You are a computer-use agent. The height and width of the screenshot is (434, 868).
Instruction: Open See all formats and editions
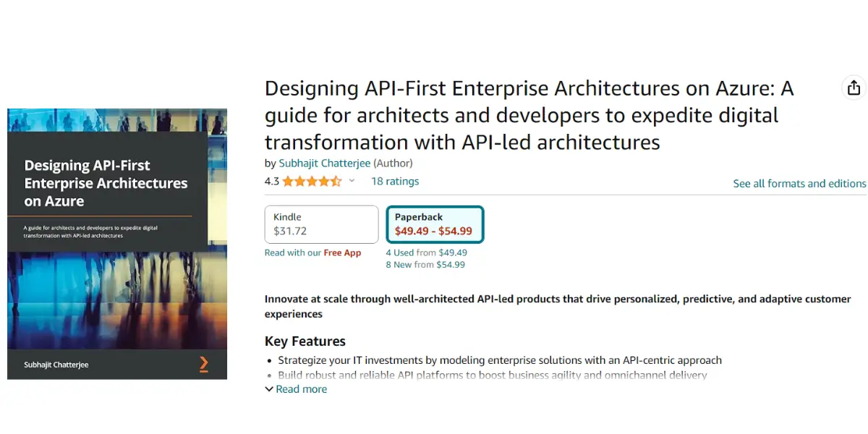[799, 184]
